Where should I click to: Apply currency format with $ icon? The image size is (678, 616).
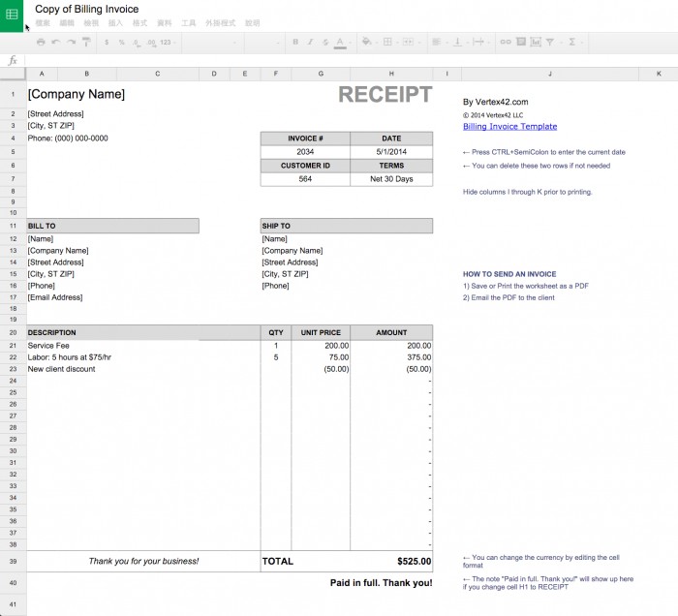107,43
